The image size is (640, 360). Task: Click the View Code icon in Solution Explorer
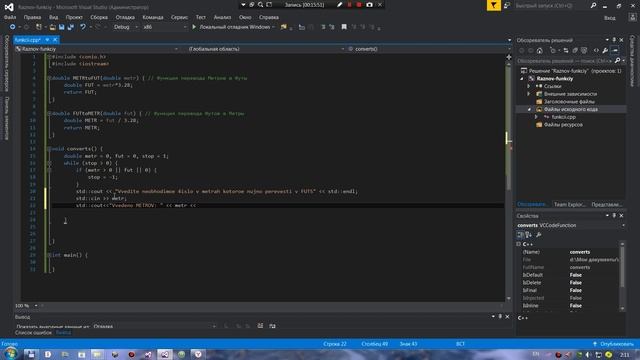point(596,51)
